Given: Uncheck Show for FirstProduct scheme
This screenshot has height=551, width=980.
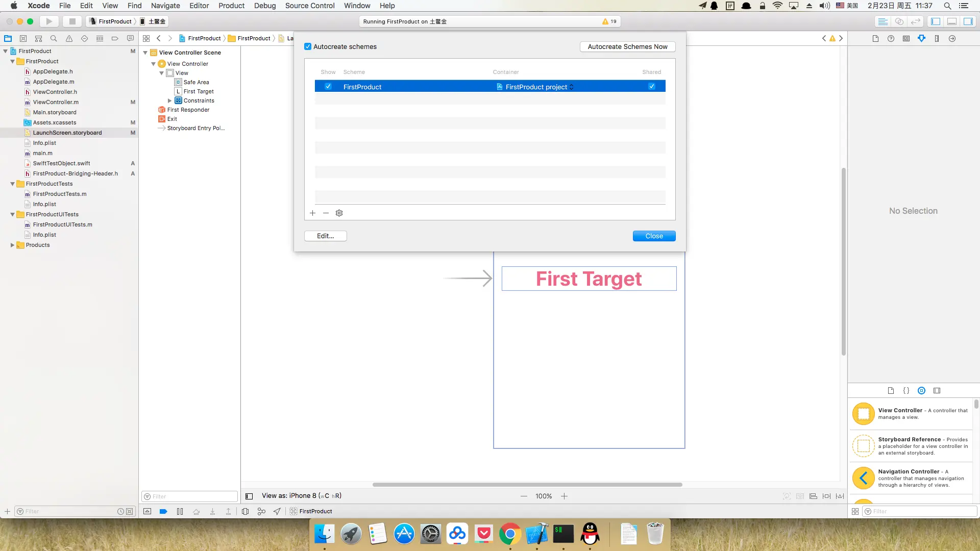Looking at the screenshot, I should pos(328,86).
